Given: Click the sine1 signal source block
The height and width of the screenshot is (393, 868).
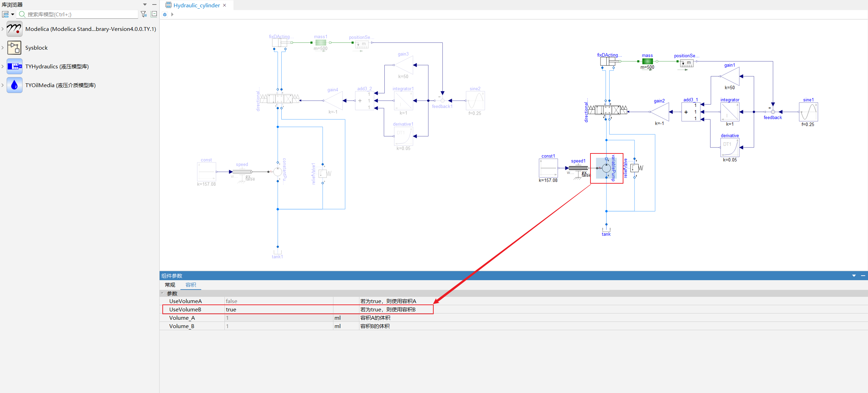Looking at the screenshot, I should coord(808,112).
